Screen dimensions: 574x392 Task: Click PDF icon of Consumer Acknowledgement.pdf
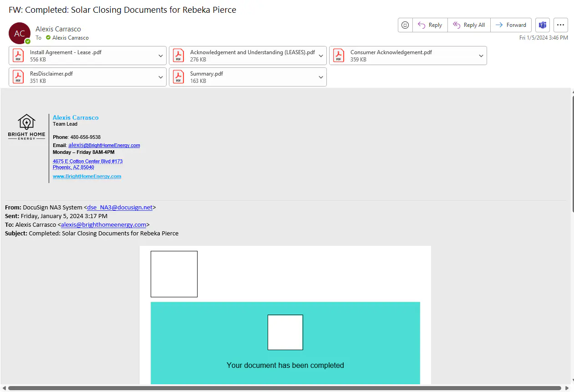point(339,56)
